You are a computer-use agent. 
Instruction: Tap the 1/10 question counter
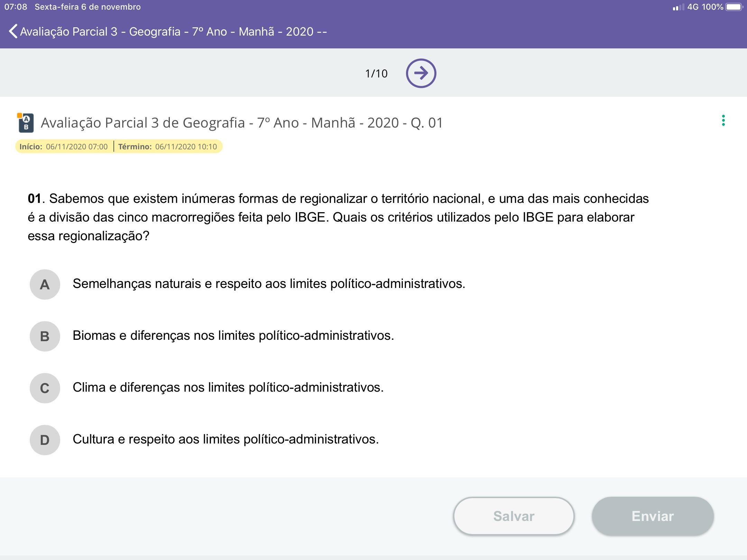376,74
